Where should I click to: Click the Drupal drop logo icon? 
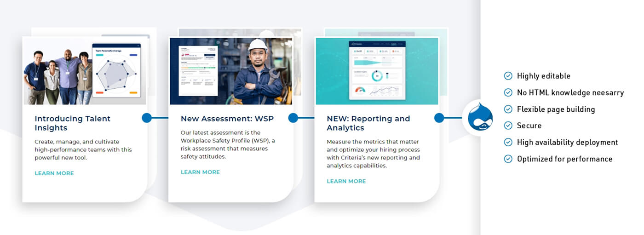tap(480, 118)
